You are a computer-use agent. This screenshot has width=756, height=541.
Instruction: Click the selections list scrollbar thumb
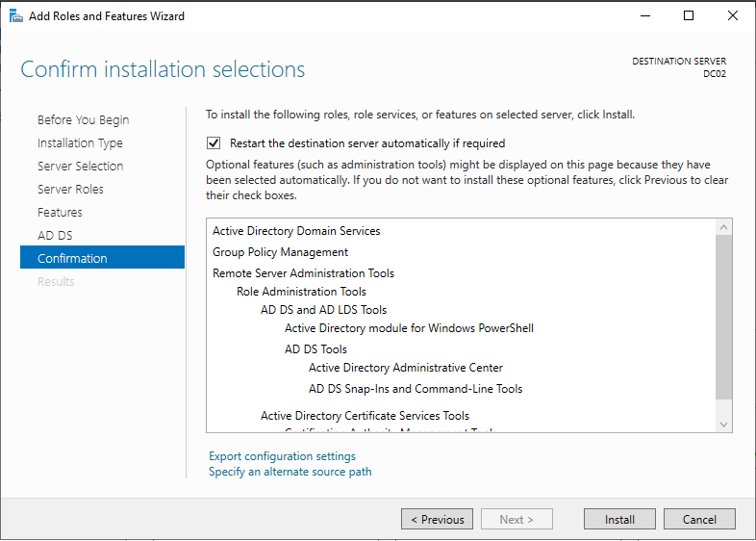(723, 318)
